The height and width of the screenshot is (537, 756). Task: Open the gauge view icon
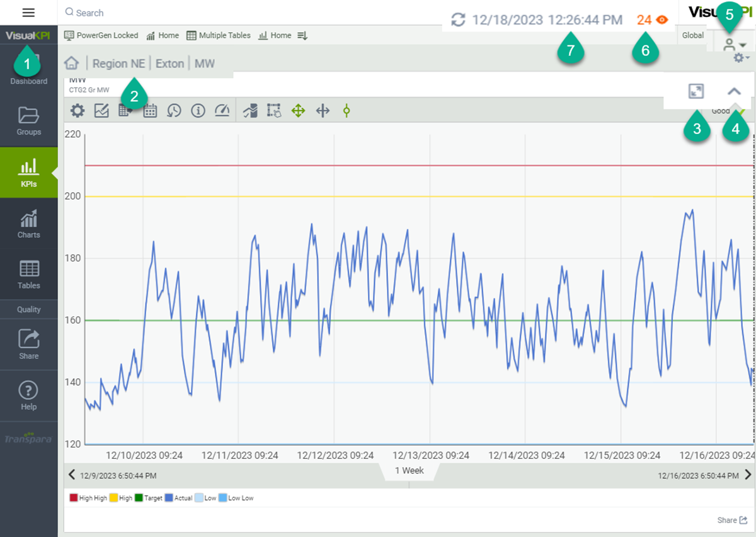tap(222, 111)
